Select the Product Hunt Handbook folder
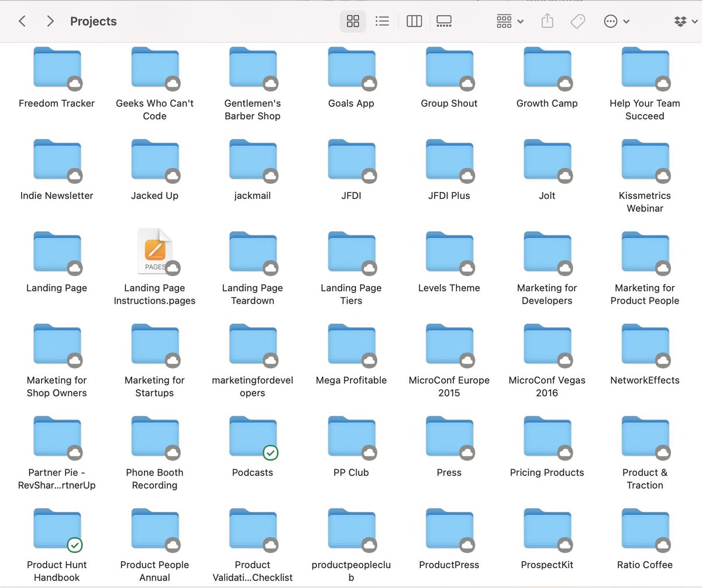 click(x=57, y=528)
